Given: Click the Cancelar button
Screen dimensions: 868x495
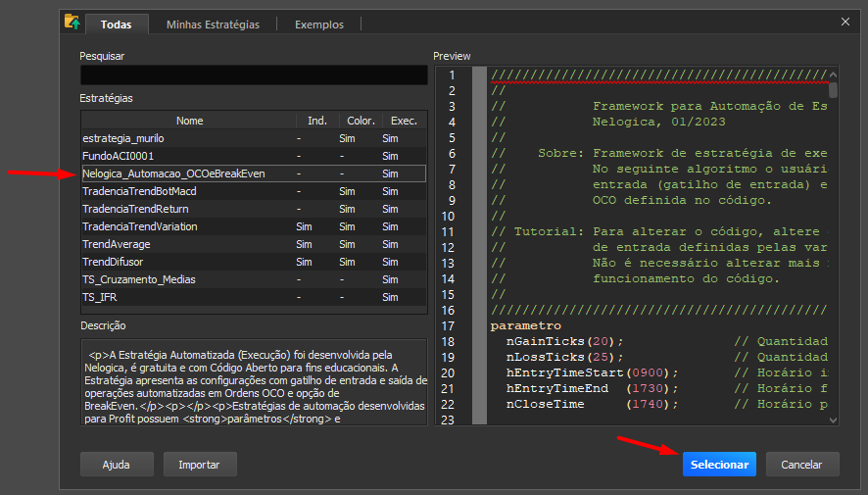Looking at the screenshot, I should pos(801,465).
